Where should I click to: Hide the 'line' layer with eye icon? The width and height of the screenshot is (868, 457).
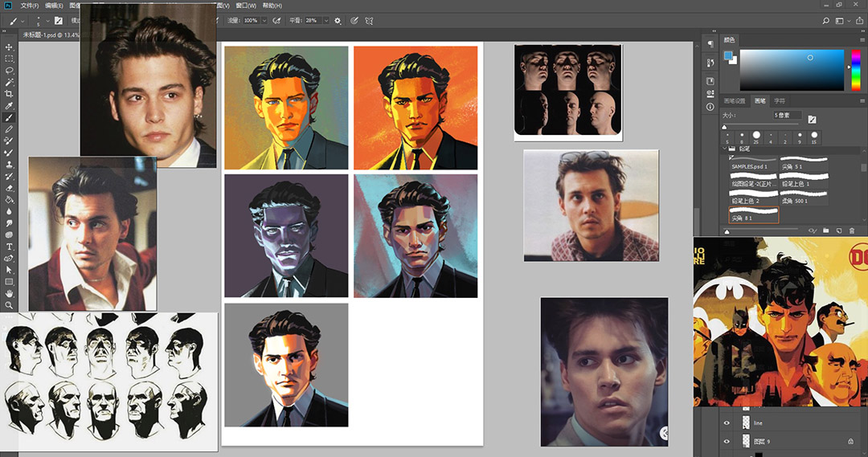(727, 422)
